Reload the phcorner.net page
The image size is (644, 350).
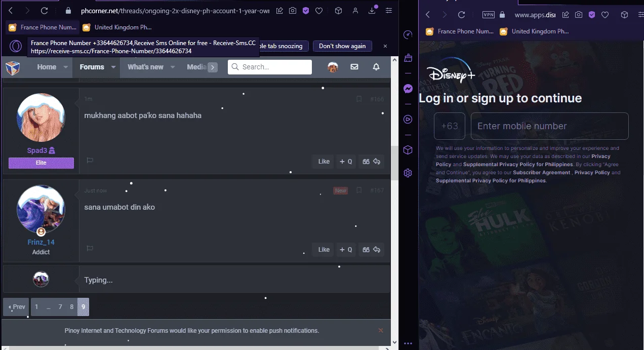coord(44,11)
